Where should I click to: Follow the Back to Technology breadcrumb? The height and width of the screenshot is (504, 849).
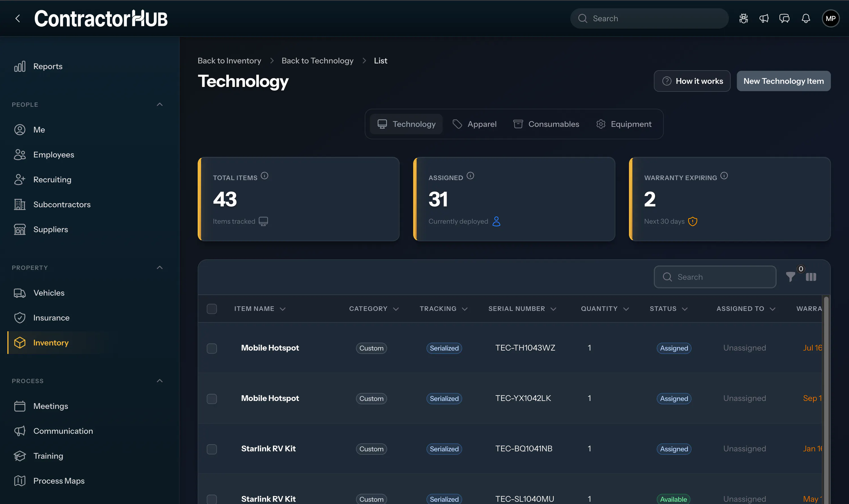[x=317, y=61]
